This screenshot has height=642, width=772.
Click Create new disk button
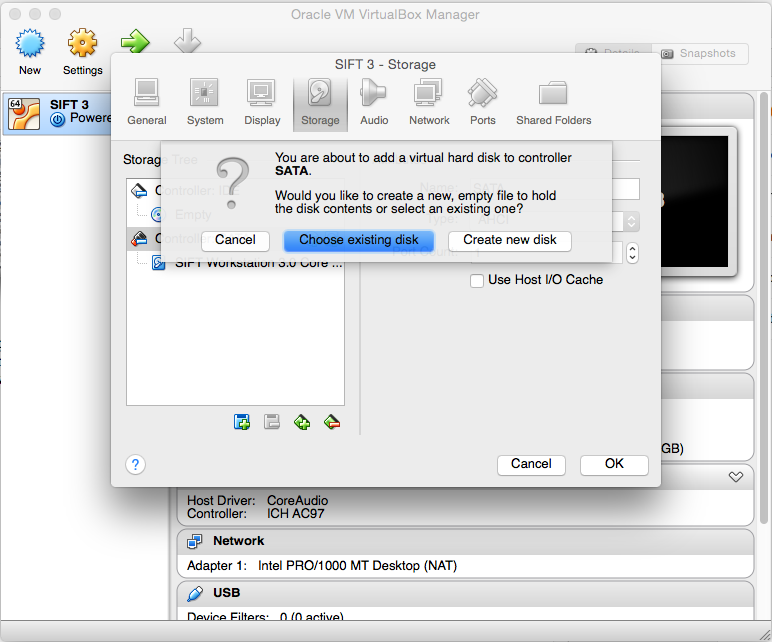(x=510, y=240)
